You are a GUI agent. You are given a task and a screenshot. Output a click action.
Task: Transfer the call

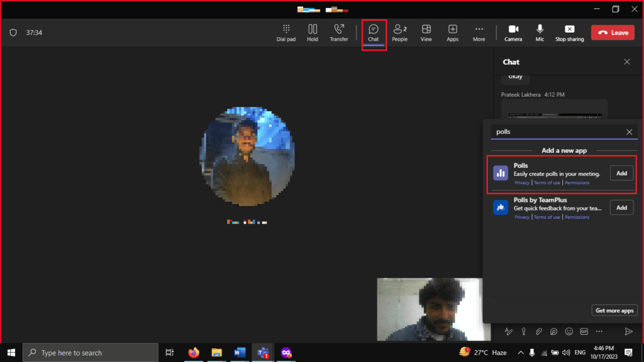339,32
